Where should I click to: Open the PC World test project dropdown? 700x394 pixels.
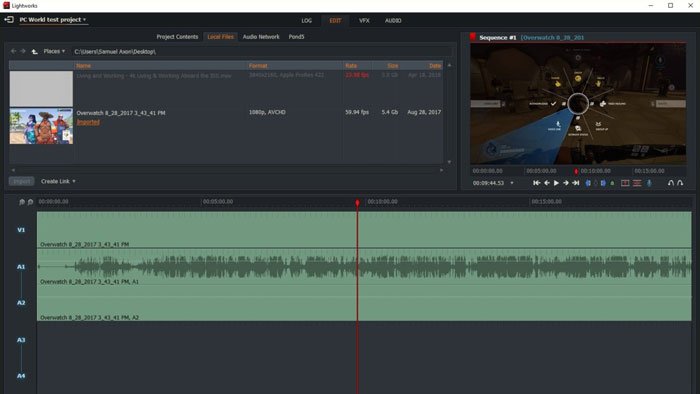(53, 20)
